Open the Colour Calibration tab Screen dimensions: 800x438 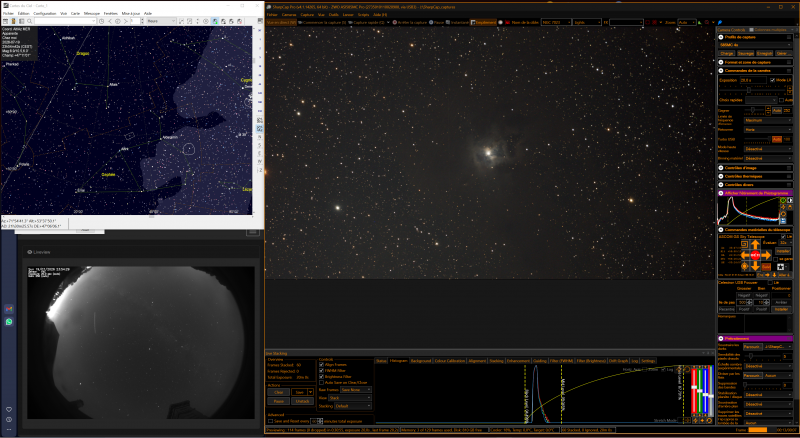449,361
